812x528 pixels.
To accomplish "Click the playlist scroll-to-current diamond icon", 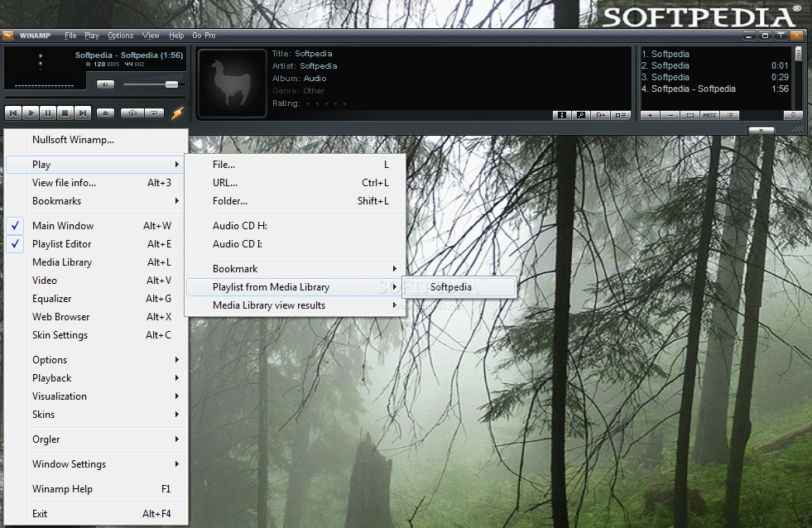I will (x=793, y=115).
